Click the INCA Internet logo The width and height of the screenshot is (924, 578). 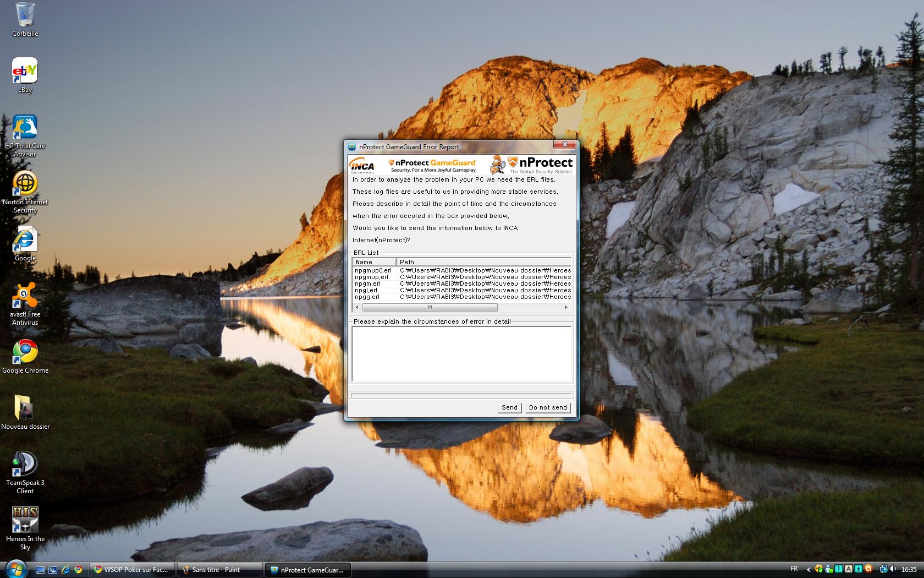pos(362,165)
